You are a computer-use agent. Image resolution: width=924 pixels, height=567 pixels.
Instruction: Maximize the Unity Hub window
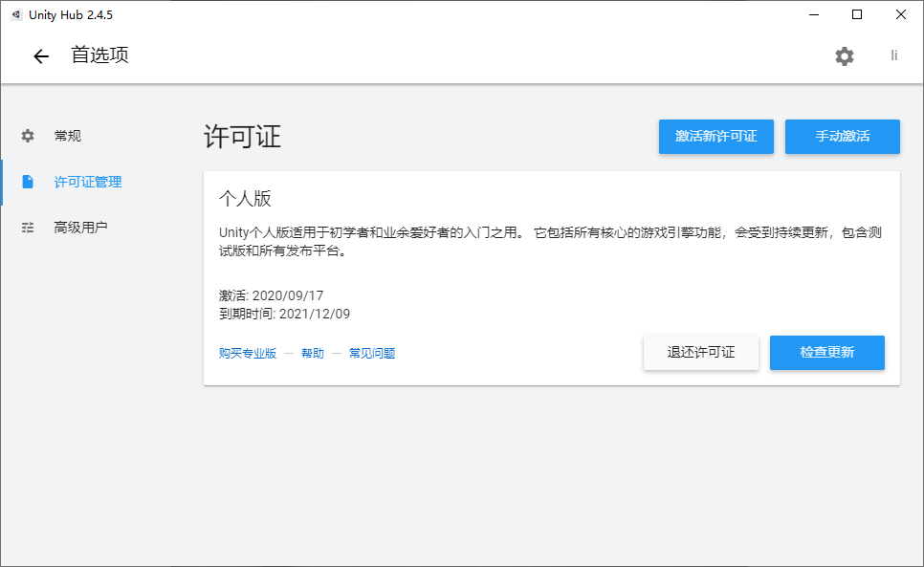[857, 14]
